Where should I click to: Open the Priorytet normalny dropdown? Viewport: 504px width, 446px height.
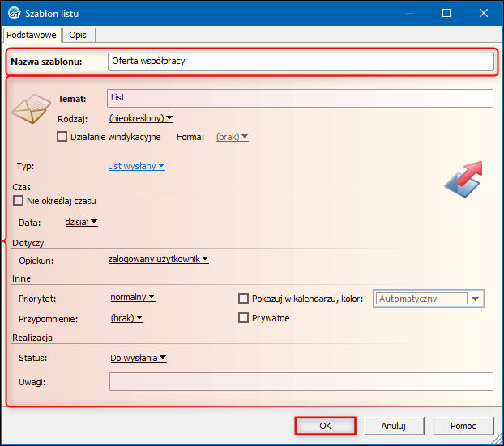(x=133, y=297)
